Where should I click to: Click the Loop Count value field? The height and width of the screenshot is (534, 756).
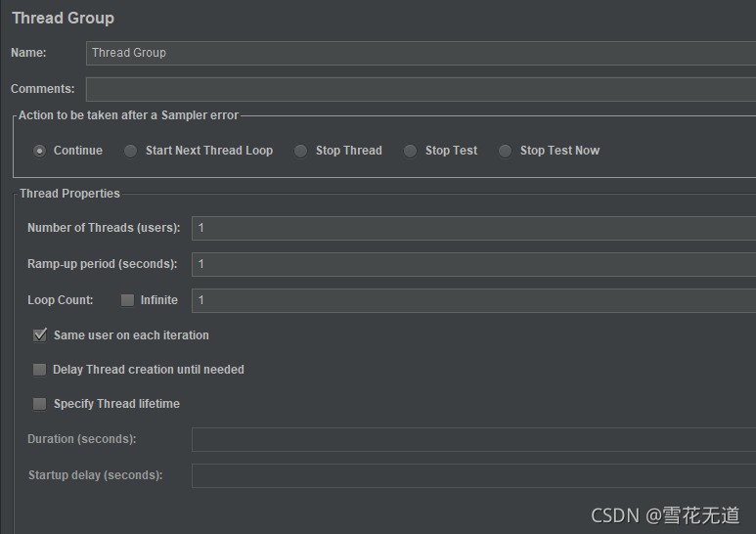[474, 300]
